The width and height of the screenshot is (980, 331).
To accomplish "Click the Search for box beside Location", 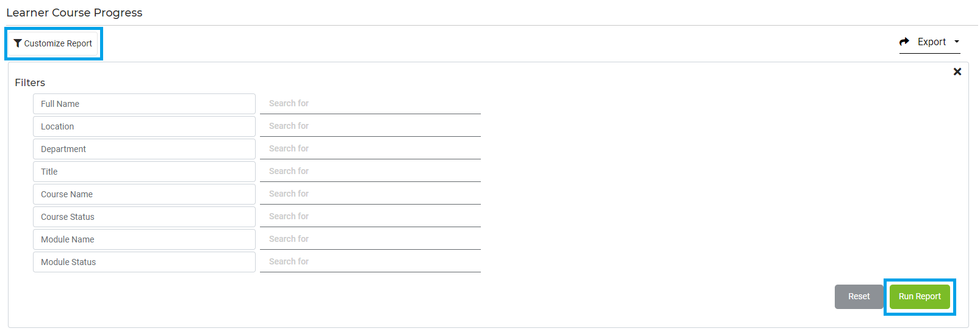I will click(x=370, y=126).
